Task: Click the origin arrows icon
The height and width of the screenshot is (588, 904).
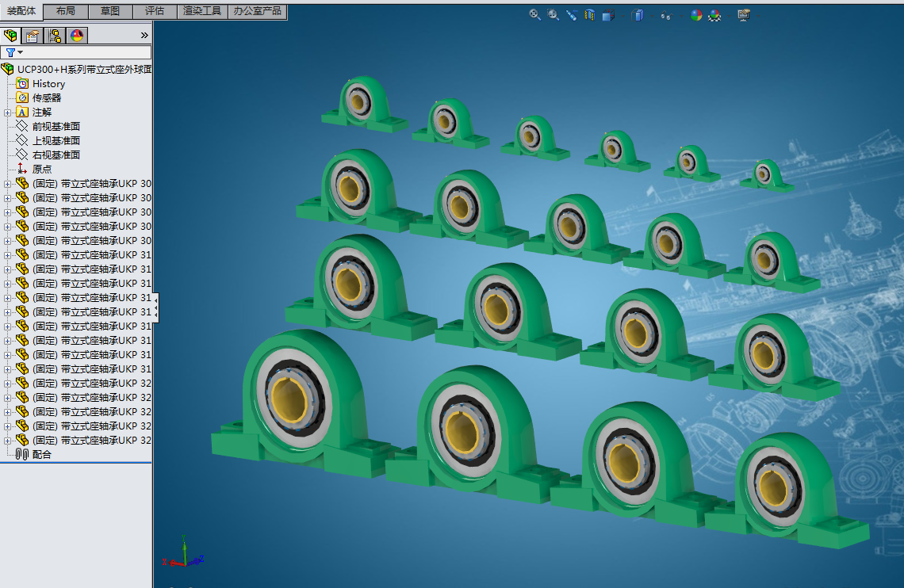Action: (x=22, y=169)
